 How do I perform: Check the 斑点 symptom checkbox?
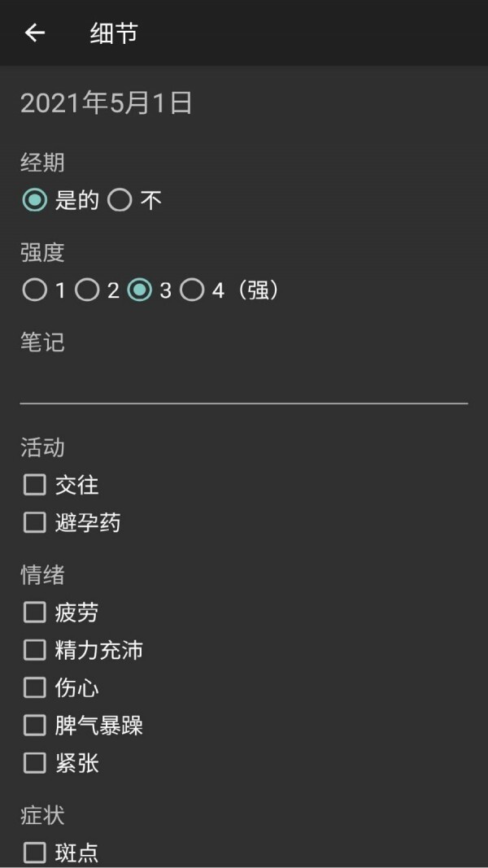(34, 853)
